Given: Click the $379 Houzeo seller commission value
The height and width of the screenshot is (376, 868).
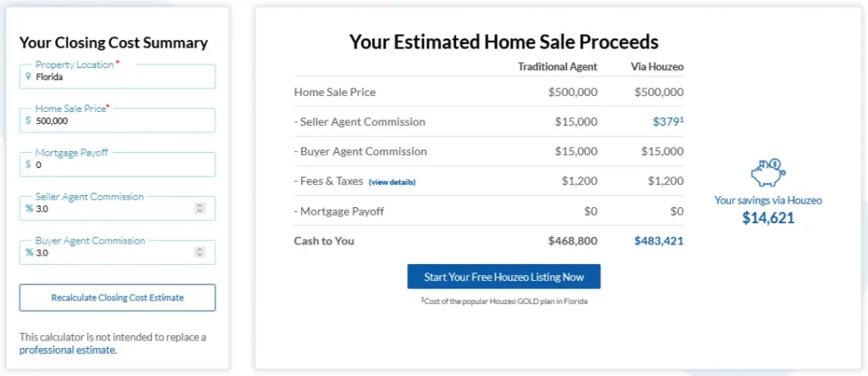Looking at the screenshot, I should coord(667,121).
